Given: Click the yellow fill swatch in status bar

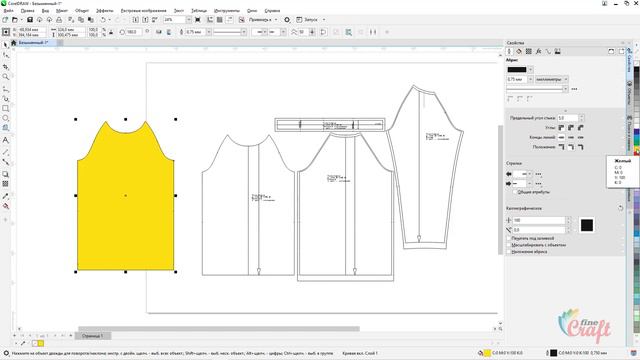Looking at the screenshot, I should (487, 353).
